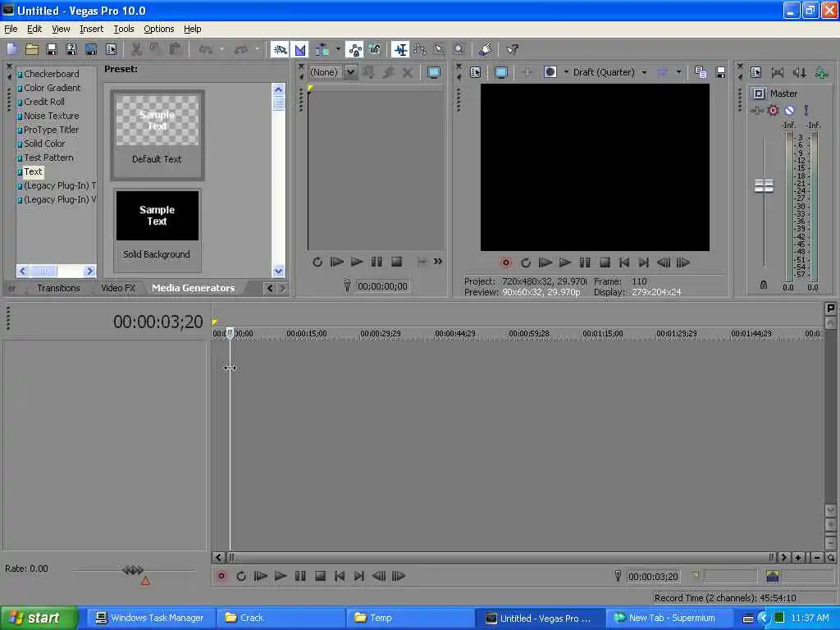The image size is (840, 630).
Task: Select the Envelope Edit tool icon
Action: pos(420,50)
